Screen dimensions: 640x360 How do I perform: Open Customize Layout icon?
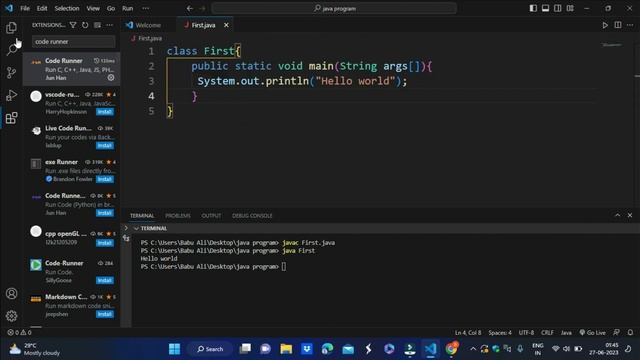point(570,8)
